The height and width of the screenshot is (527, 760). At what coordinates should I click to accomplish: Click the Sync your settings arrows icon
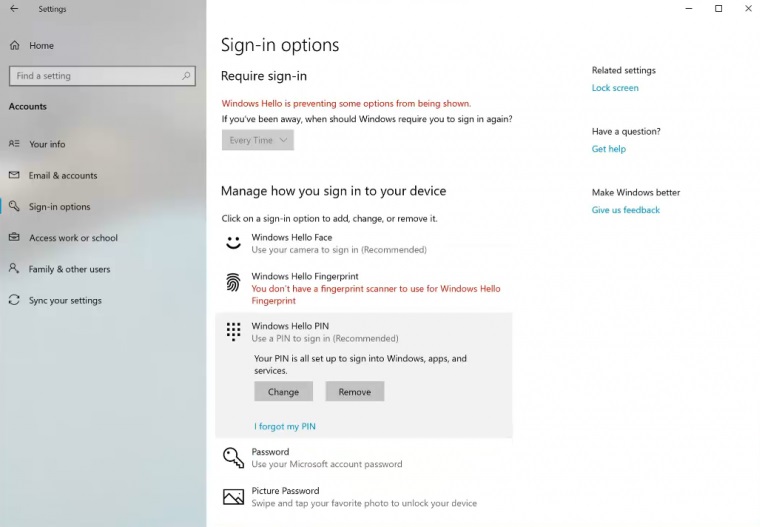[14, 300]
